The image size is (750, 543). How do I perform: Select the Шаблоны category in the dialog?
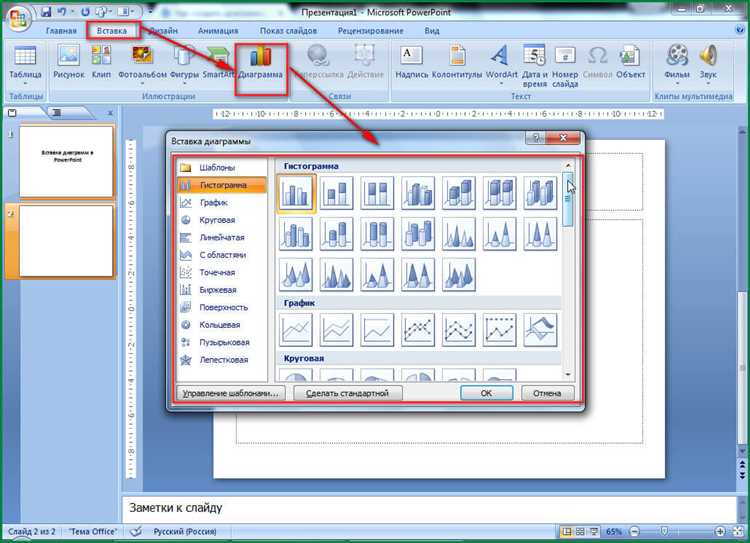(222, 167)
